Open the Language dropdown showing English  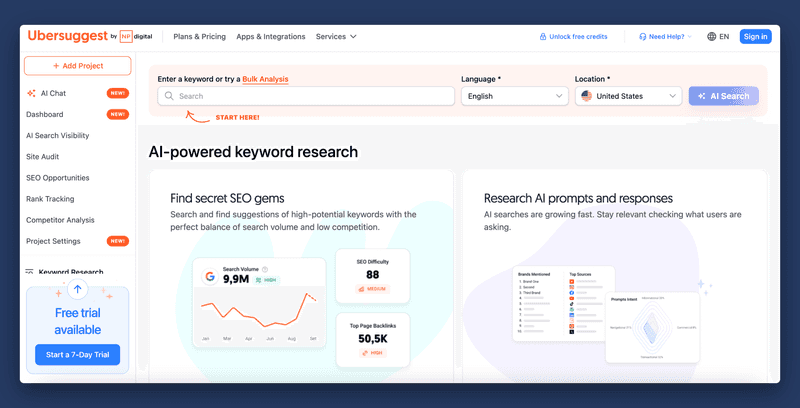pyautogui.click(x=515, y=96)
